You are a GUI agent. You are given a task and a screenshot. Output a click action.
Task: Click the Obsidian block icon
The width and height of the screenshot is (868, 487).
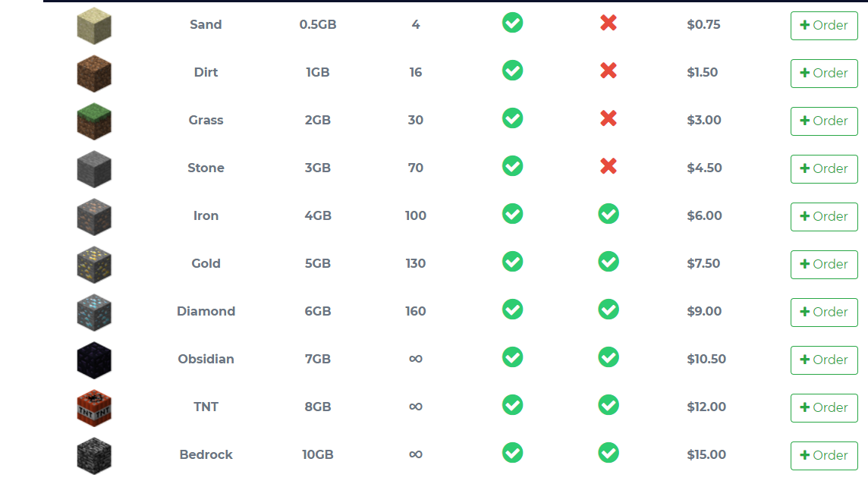tap(94, 360)
